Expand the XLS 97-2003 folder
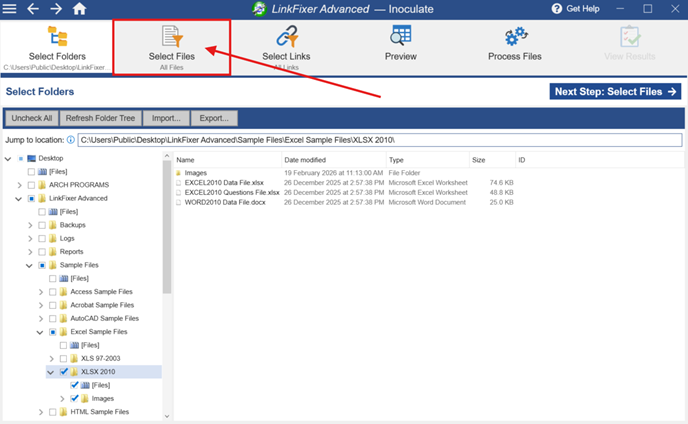Image resolution: width=688 pixels, height=424 pixels. coord(51,359)
